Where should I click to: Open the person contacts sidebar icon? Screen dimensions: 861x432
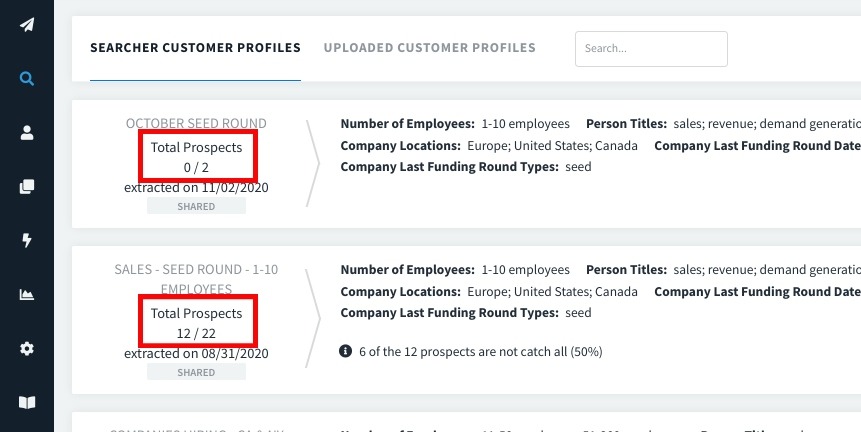click(x=27, y=132)
